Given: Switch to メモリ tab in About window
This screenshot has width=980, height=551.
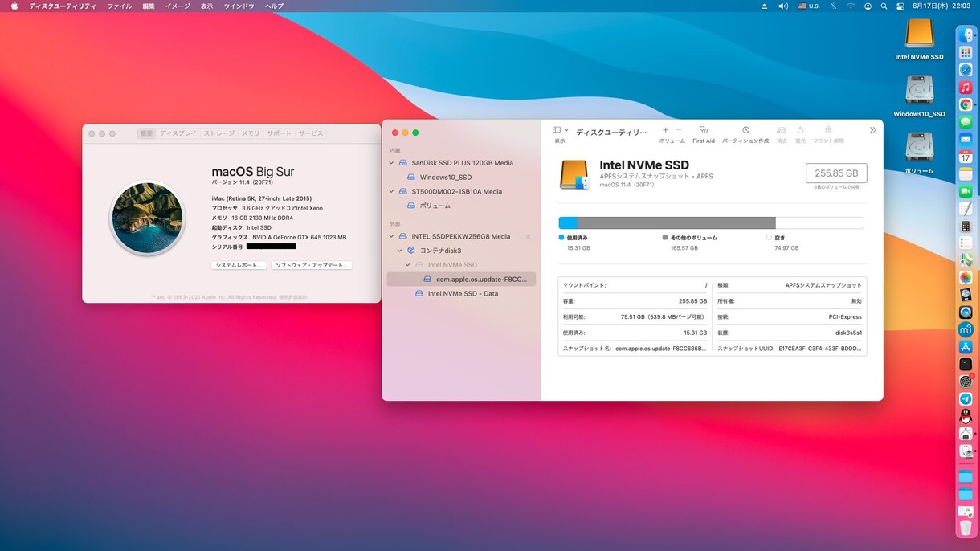Looking at the screenshot, I should click(251, 133).
